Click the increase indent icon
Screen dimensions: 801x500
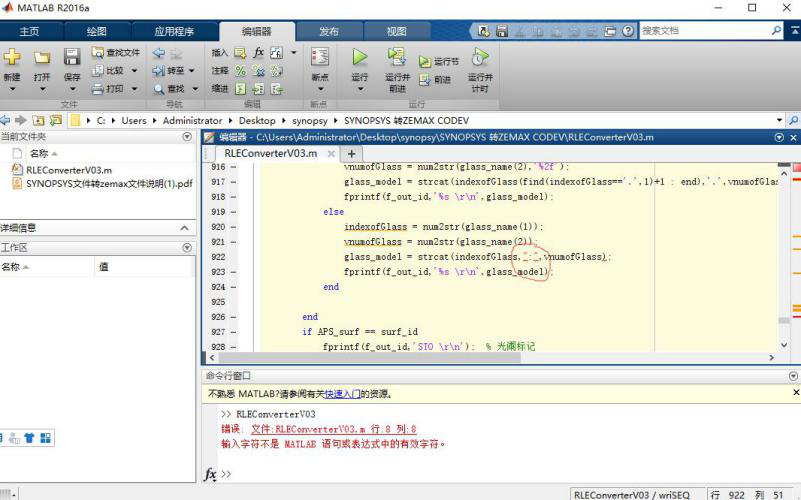pyautogui.click(x=258, y=89)
